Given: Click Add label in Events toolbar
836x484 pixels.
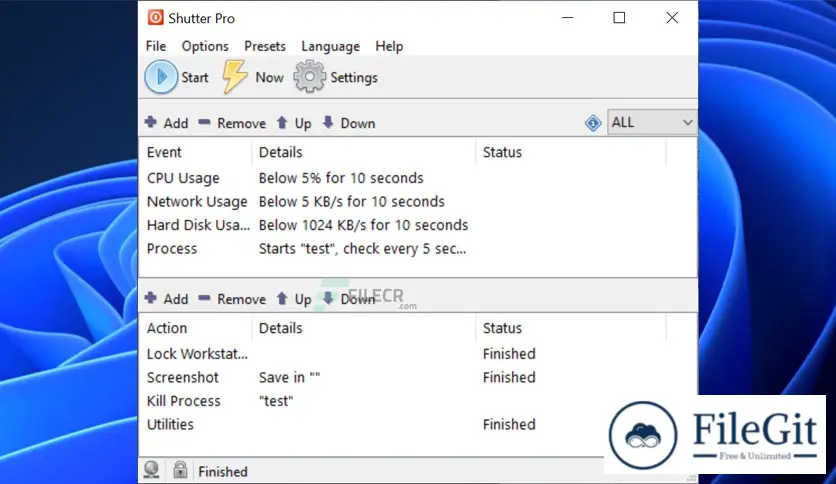Looking at the screenshot, I should (176, 124).
